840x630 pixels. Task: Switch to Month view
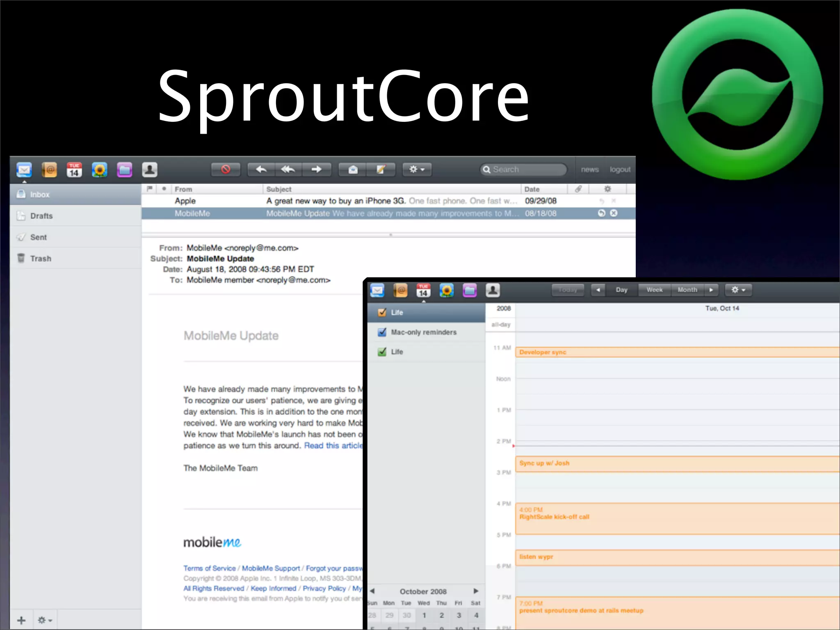click(687, 290)
